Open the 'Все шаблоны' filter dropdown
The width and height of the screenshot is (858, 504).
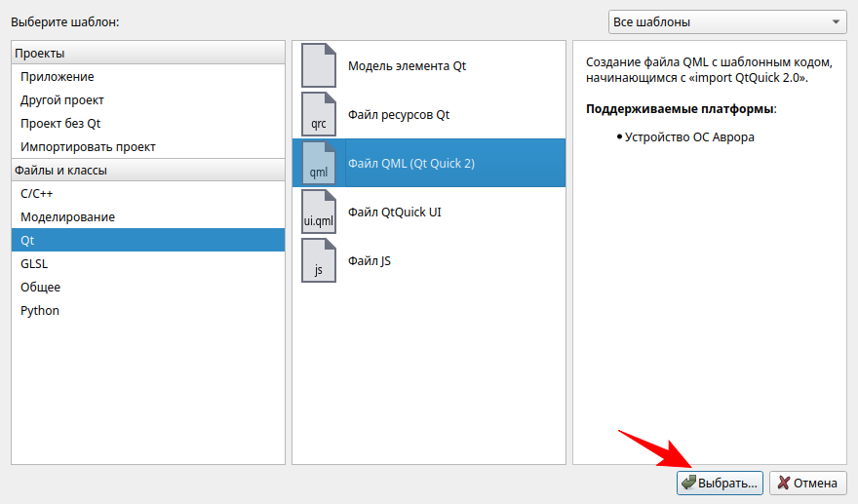(727, 21)
